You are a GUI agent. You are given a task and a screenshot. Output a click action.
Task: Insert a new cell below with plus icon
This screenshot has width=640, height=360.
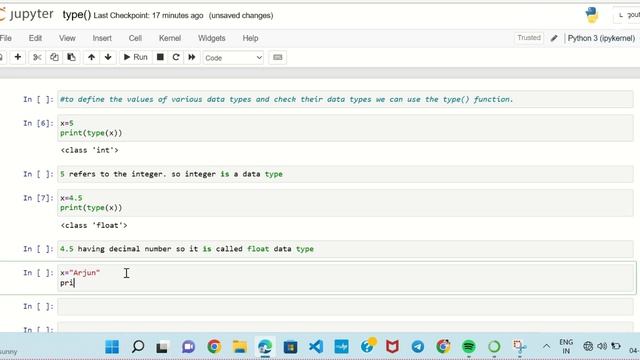pyautogui.click(x=18, y=57)
